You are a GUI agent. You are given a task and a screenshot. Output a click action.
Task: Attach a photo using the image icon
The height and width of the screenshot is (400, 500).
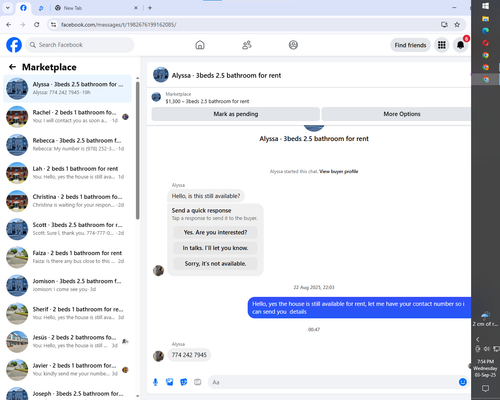coord(170,382)
